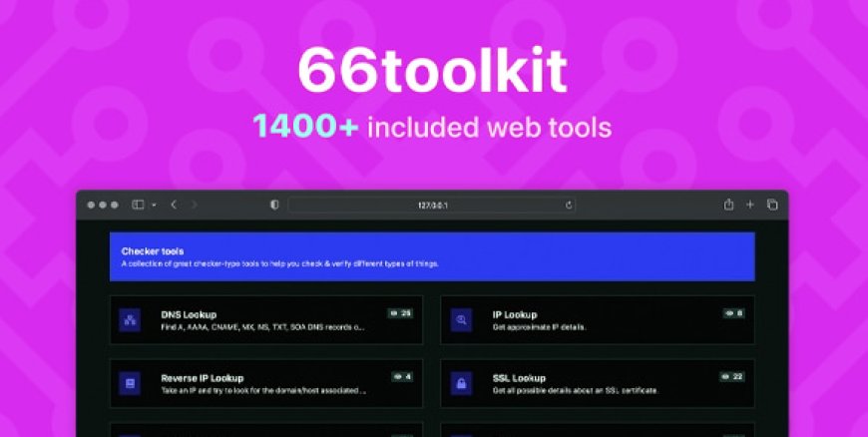This screenshot has width=868, height=437.
Task: Open the DNS Lookup tool title
Action: coord(189,314)
